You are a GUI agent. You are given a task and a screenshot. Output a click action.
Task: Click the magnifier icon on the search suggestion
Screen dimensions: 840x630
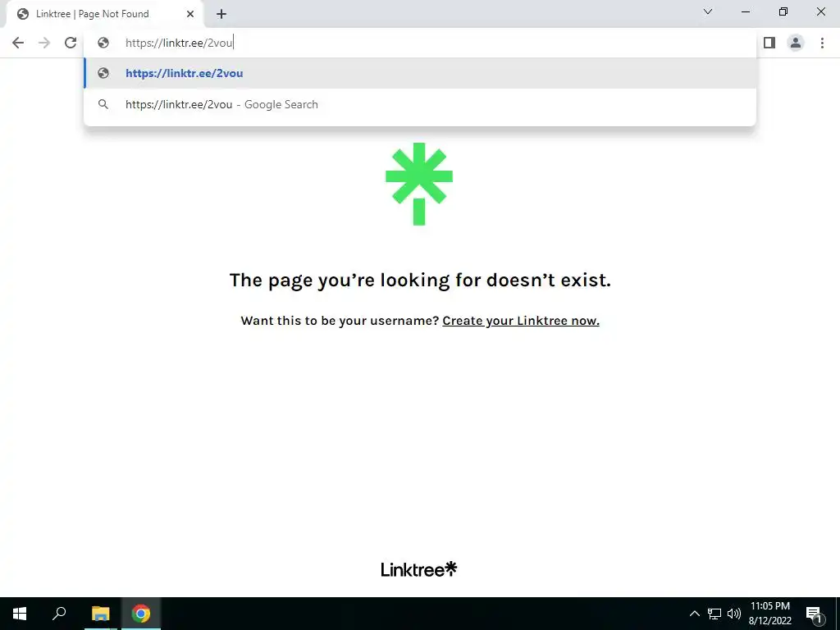[103, 104]
